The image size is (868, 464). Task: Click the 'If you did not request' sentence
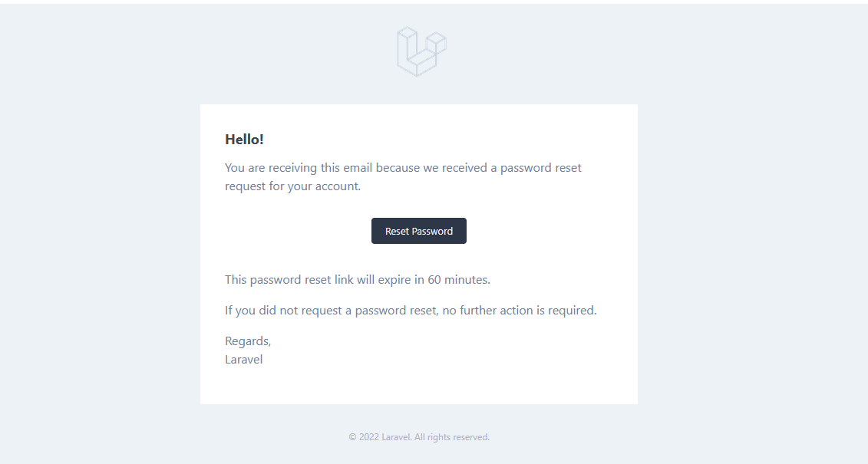(x=411, y=311)
